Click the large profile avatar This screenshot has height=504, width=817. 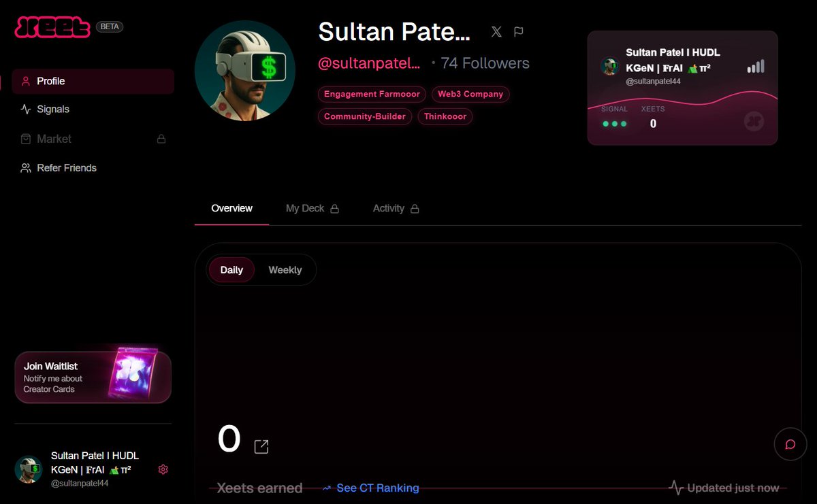[245, 71]
